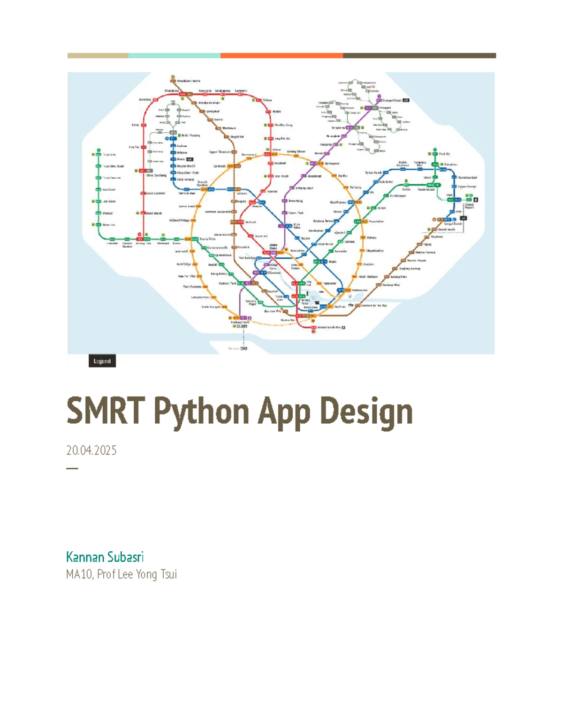Click the Holland Village station label
This screenshot has height=728, width=563.
[180, 220]
